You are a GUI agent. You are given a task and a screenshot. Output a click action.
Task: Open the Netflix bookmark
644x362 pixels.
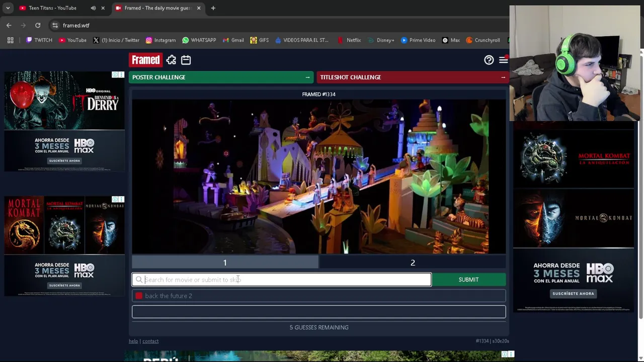349,40
